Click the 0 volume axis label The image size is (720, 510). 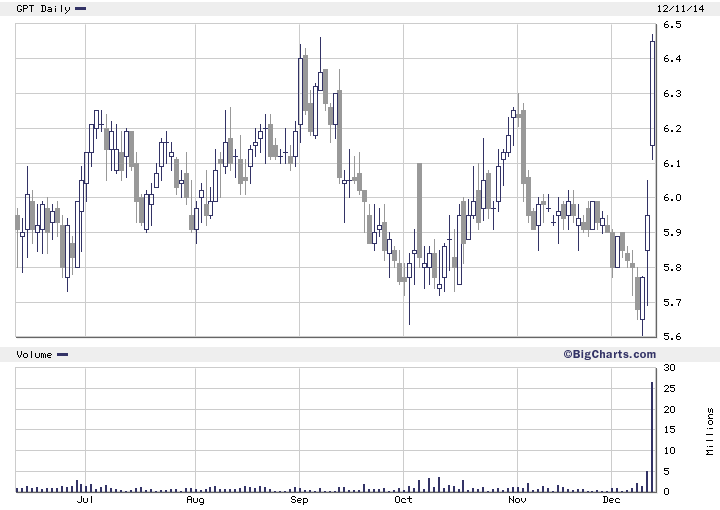click(667, 492)
